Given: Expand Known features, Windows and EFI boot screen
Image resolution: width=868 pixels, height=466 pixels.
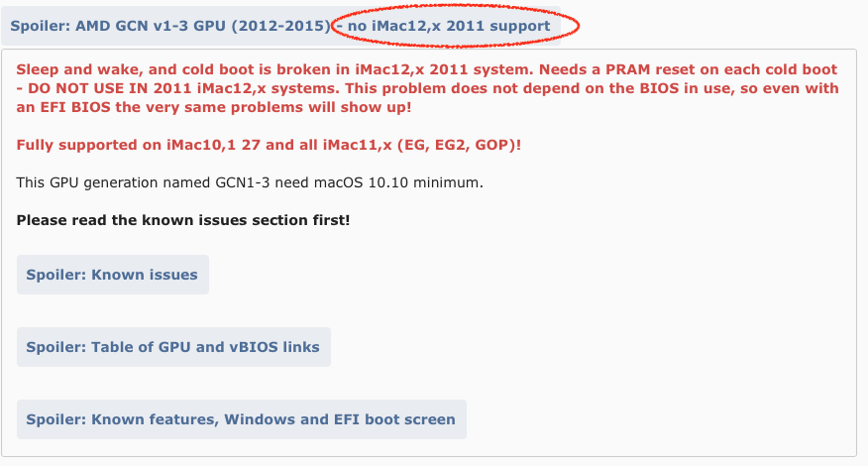Looking at the screenshot, I should pyautogui.click(x=241, y=419).
